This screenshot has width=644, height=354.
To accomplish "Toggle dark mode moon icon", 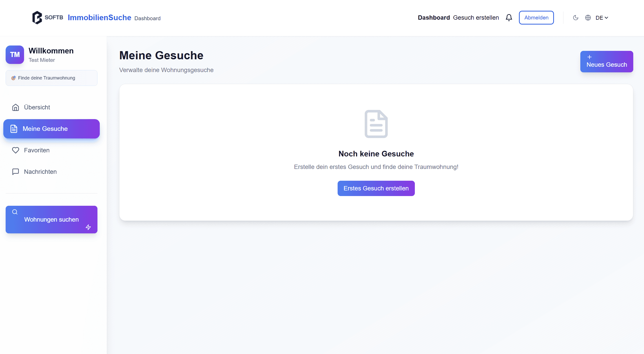I will (575, 18).
